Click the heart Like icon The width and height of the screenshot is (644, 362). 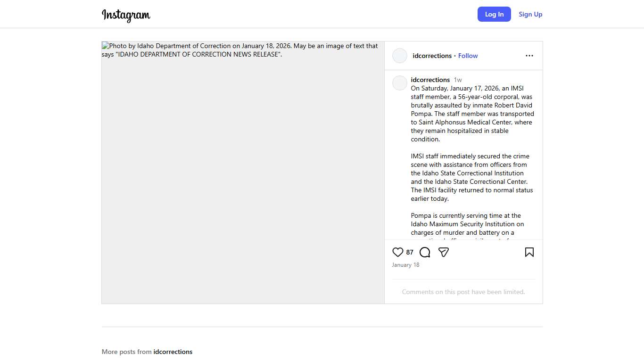click(397, 252)
